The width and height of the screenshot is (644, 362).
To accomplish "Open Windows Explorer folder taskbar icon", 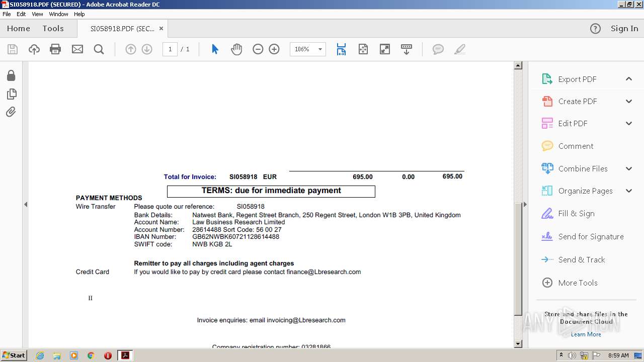I will (x=57, y=355).
